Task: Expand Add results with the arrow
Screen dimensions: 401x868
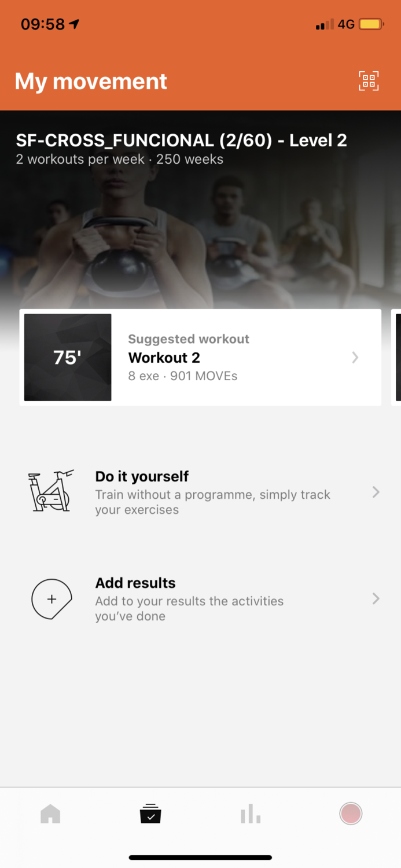Action: coord(376,599)
